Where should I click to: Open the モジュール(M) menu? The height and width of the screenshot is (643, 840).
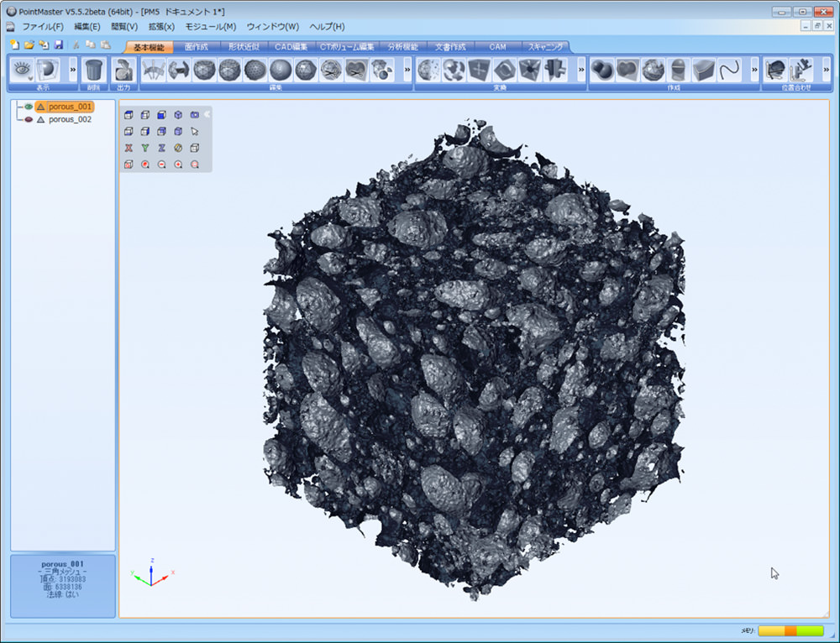click(x=211, y=26)
